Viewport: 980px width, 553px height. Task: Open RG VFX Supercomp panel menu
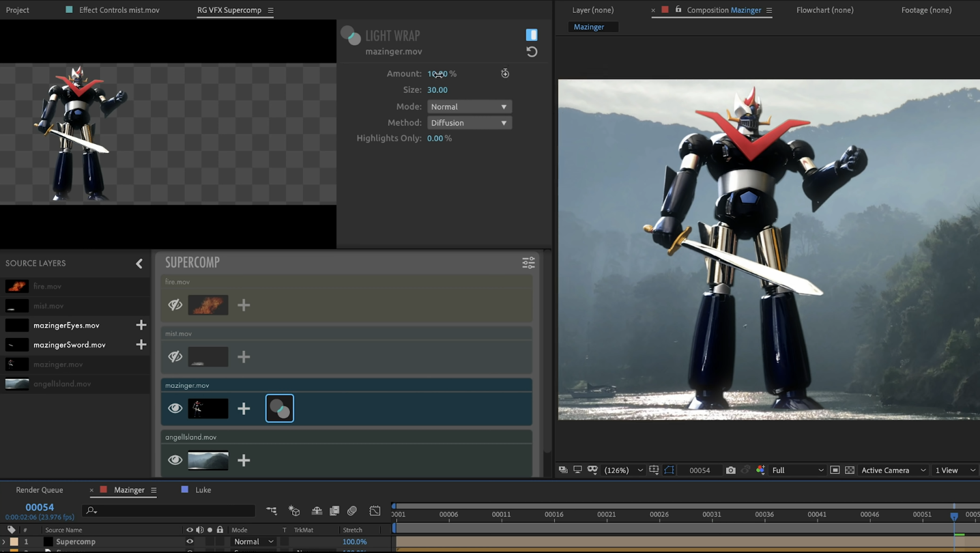coord(270,10)
